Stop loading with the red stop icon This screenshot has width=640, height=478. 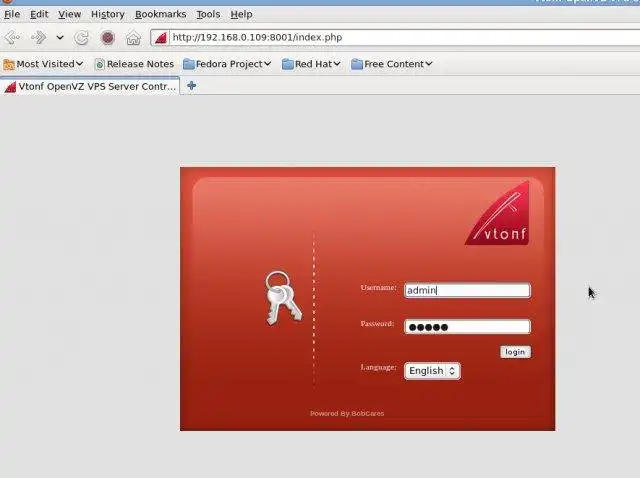click(x=108, y=38)
